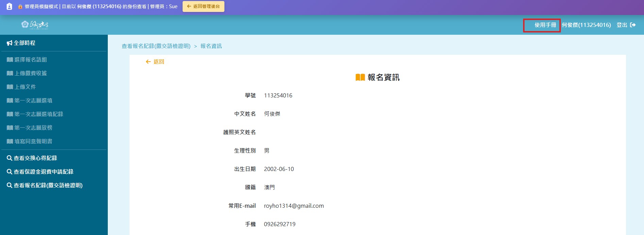Click the book icon beside 第一次志願放榜
The height and width of the screenshot is (235, 644).
point(10,128)
